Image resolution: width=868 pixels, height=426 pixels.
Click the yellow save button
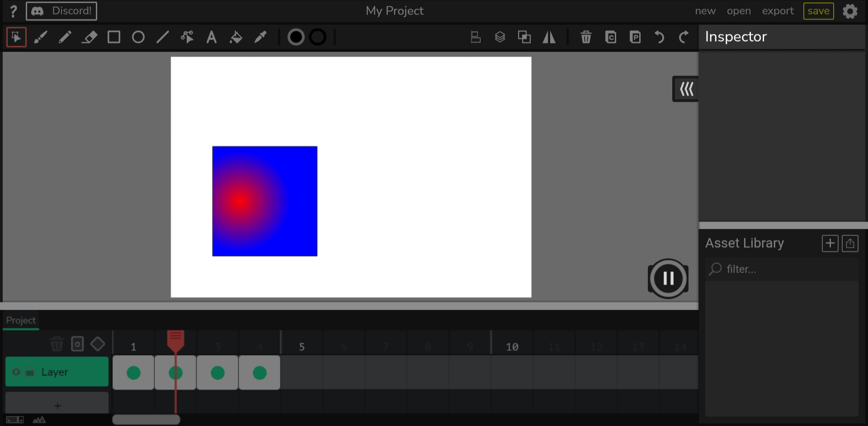[x=818, y=11]
